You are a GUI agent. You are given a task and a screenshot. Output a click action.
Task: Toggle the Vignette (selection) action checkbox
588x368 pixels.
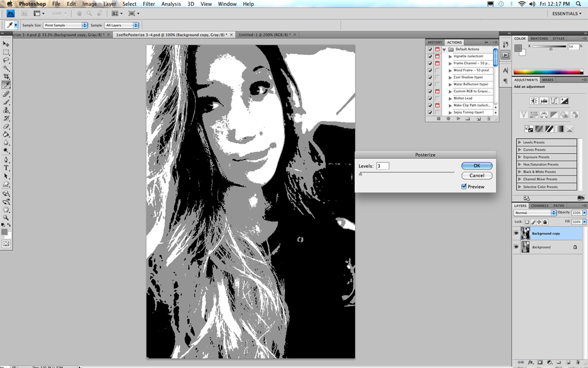430,57
